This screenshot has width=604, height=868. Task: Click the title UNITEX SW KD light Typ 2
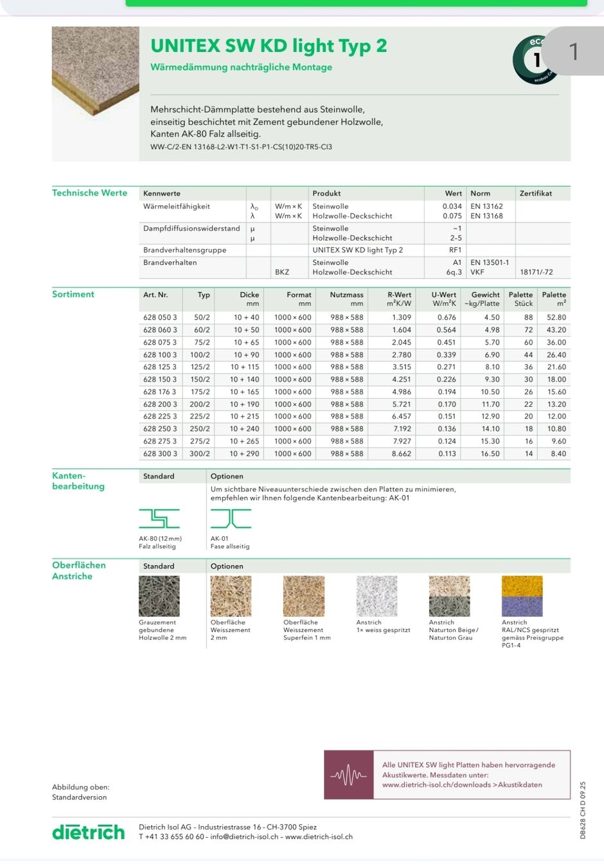269,46
